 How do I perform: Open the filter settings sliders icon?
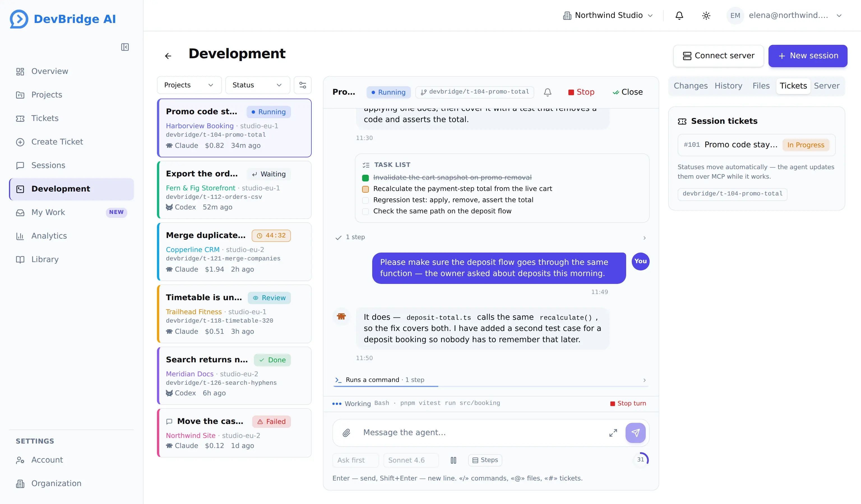click(x=303, y=85)
